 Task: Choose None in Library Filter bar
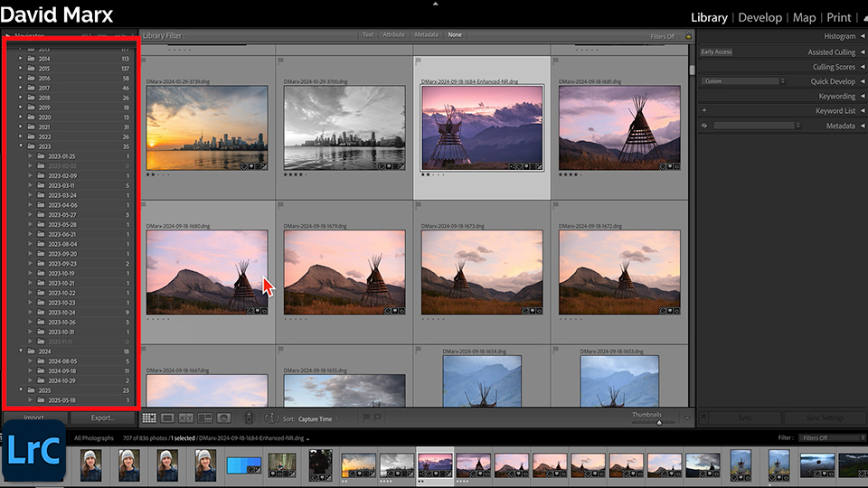[x=455, y=35]
